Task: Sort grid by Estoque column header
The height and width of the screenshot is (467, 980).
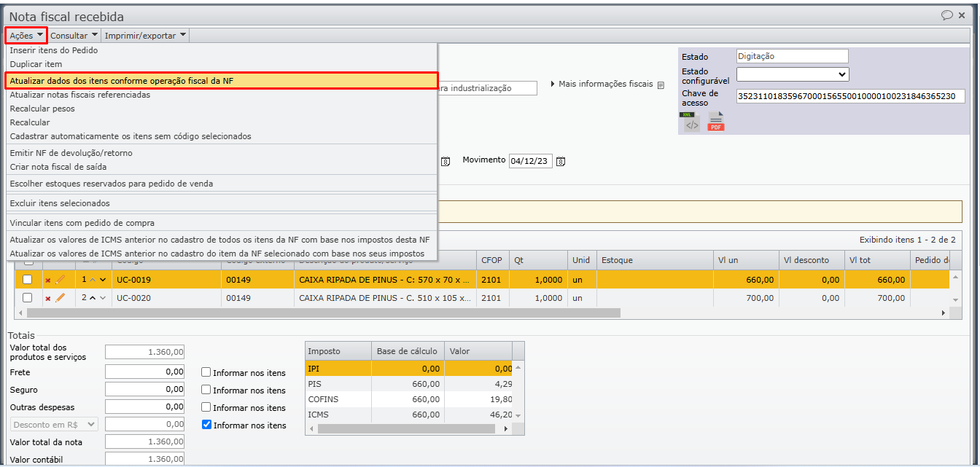Action: pyautogui.click(x=655, y=260)
